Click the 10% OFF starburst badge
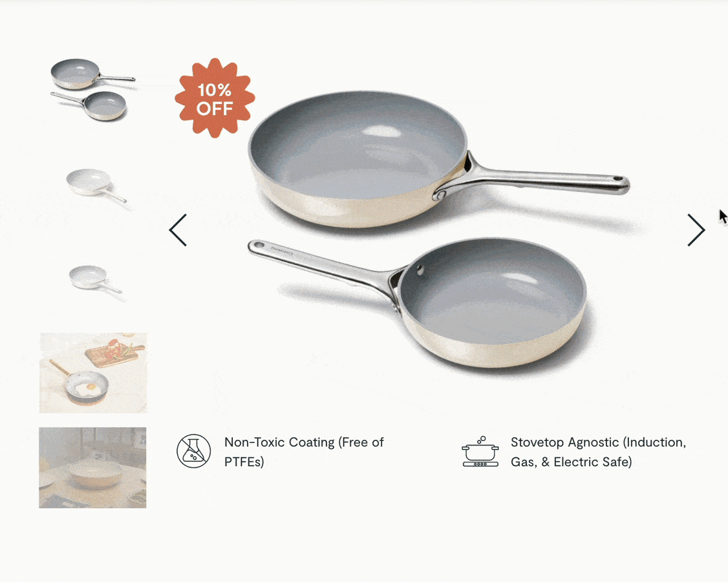Image resolution: width=728 pixels, height=582 pixels. (x=215, y=98)
